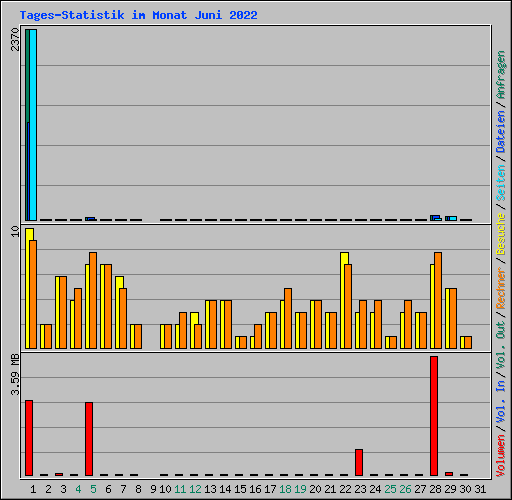The width and height of the screenshot is (512, 500).
Task: Click the orange Rechner bar for day 28
Action: click(438, 300)
